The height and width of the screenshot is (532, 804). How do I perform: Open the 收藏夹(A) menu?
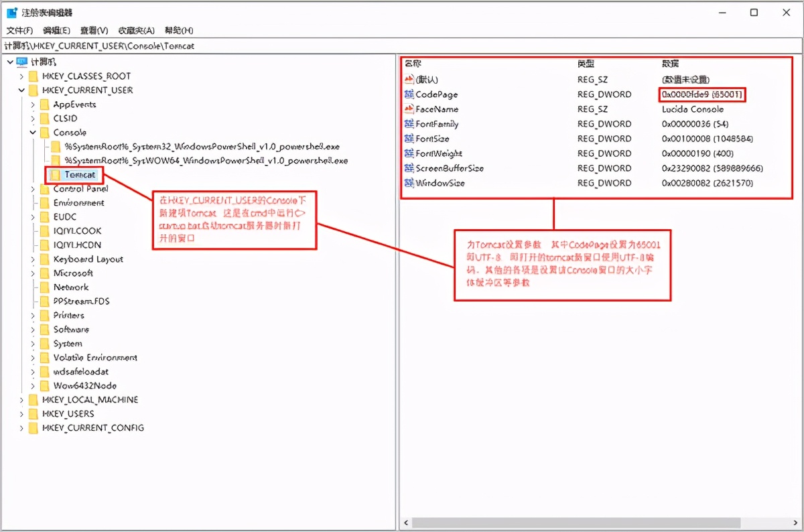(135, 30)
